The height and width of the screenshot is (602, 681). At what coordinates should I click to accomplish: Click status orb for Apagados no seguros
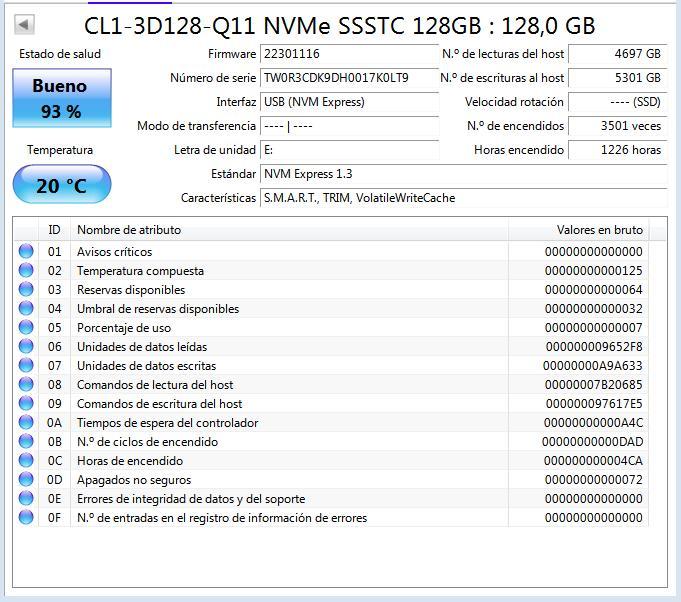[x=26, y=480]
